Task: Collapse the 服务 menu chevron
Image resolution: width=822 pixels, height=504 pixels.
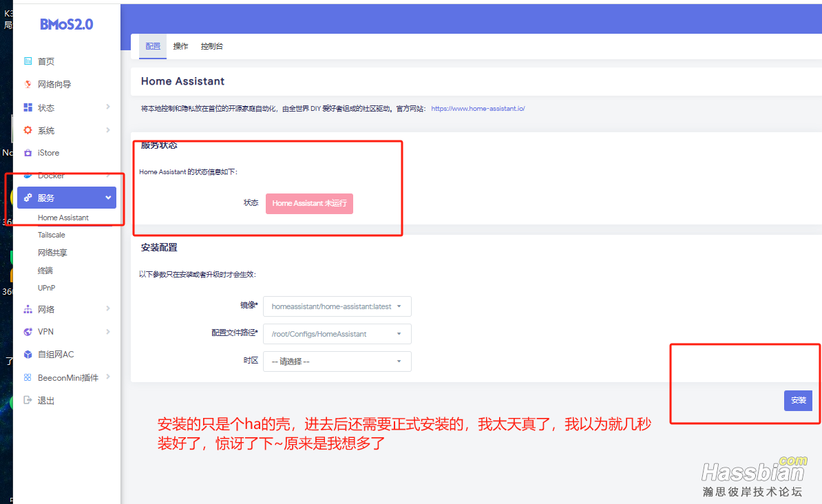Action: tap(108, 198)
